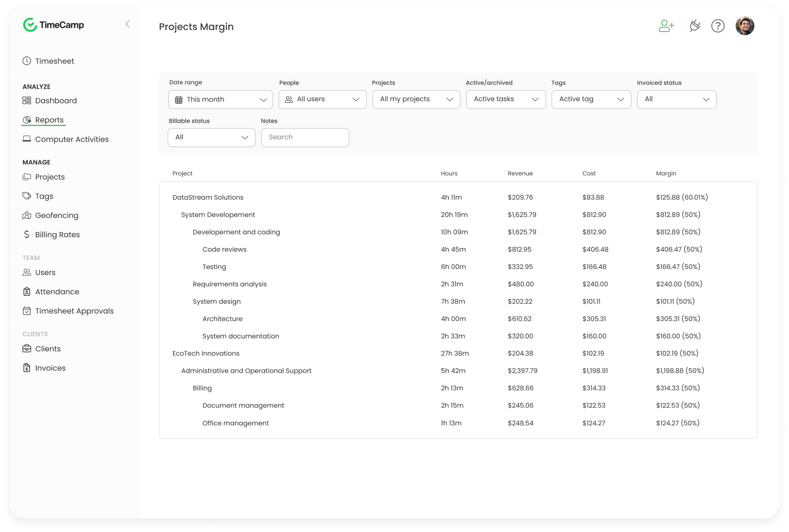The width and height of the screenshot is (789, 532).
Task: Sort by the Margin column header
Action: coord(666,173)
